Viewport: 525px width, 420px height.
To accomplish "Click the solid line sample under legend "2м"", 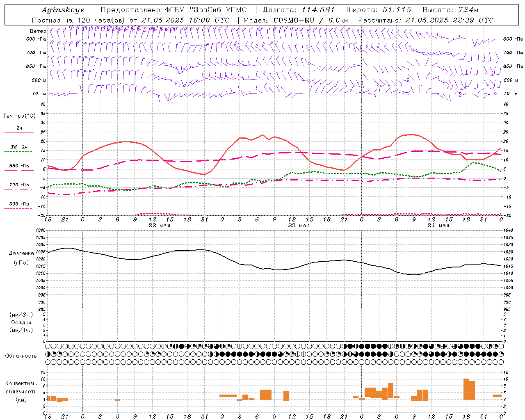I will pos(19,132).
